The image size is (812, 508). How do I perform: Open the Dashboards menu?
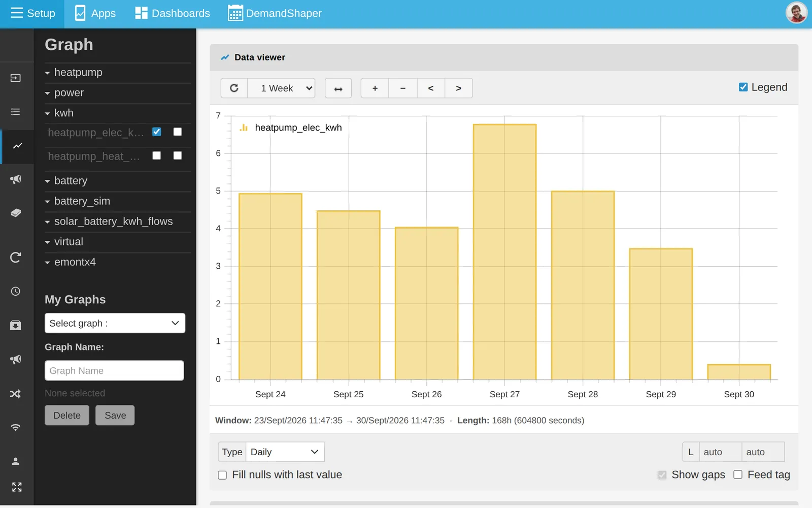[x=173, y=14]
